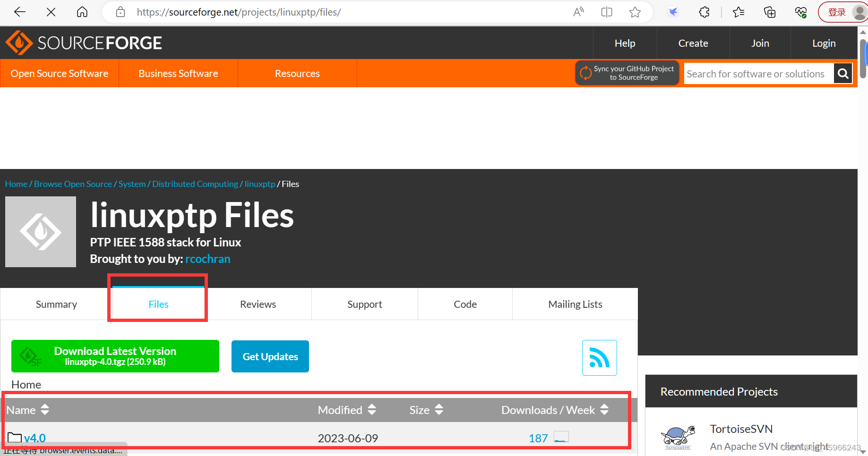This screenshot has width=868, height=456.
Task: Stop loading the page with X icon
Action: 51,12
